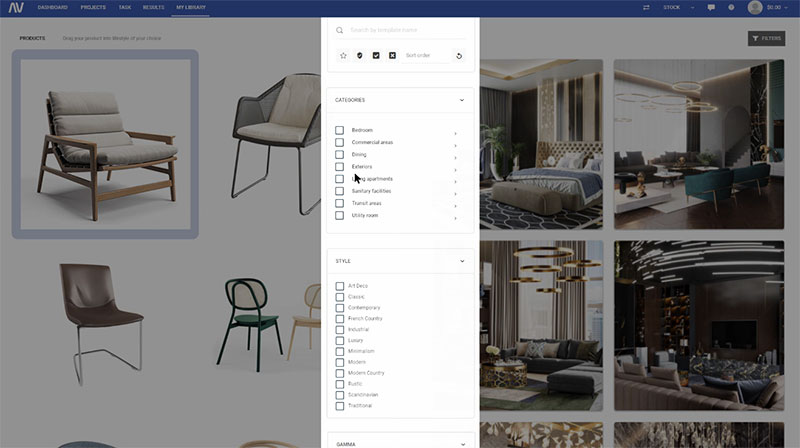Open the user avatar profile
The width and height of the screenshot is (800, 448).
coord(755,7)
